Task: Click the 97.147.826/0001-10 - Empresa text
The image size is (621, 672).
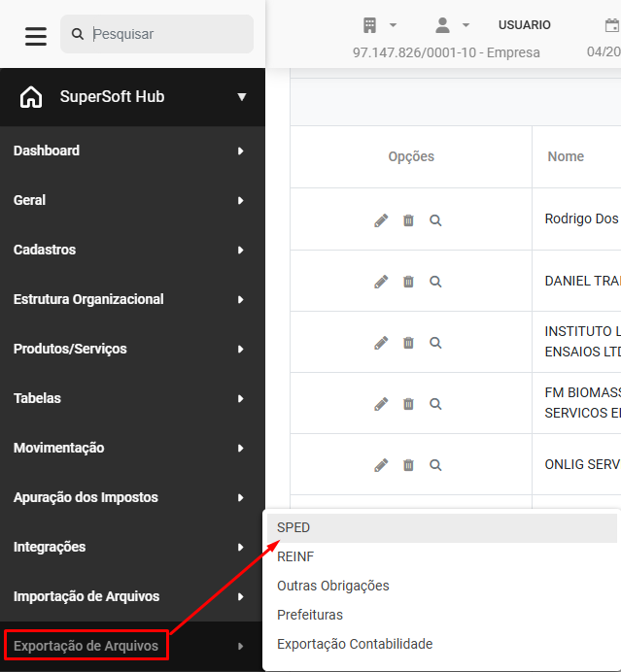Action: coord(446,52)
